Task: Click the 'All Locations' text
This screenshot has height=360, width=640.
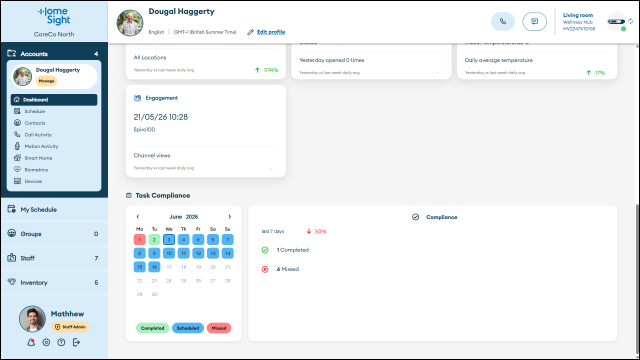Action: click(150, 58)
